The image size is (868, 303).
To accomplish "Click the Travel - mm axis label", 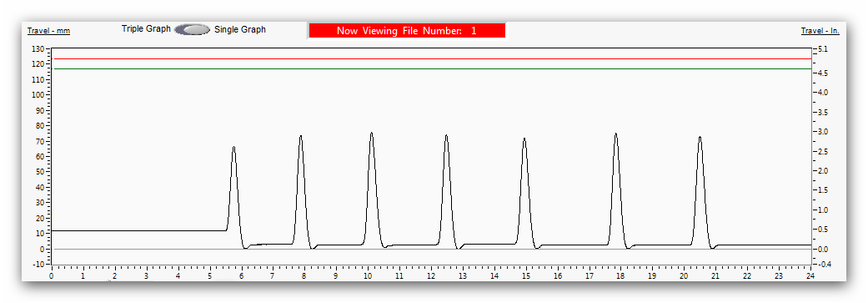I will 48,31.
